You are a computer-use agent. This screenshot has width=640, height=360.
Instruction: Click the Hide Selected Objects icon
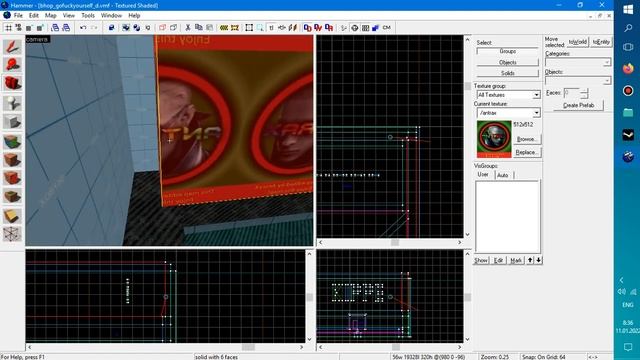162,28
